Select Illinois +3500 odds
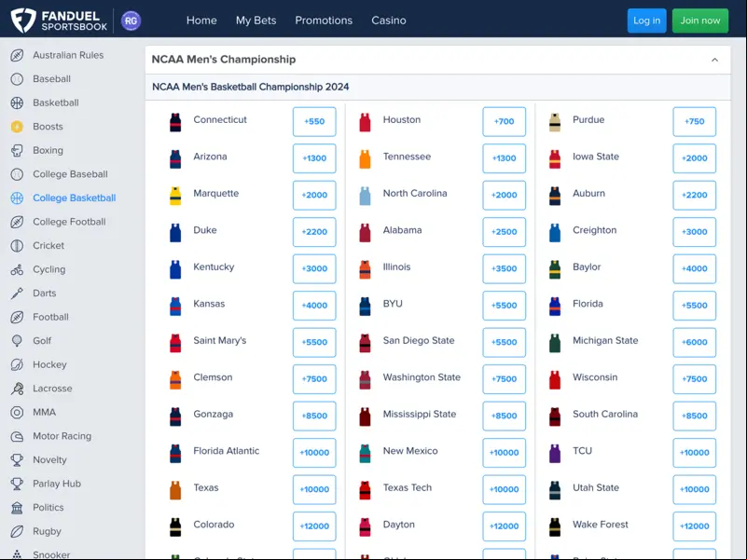747x560 pixels. click(504, 268)
